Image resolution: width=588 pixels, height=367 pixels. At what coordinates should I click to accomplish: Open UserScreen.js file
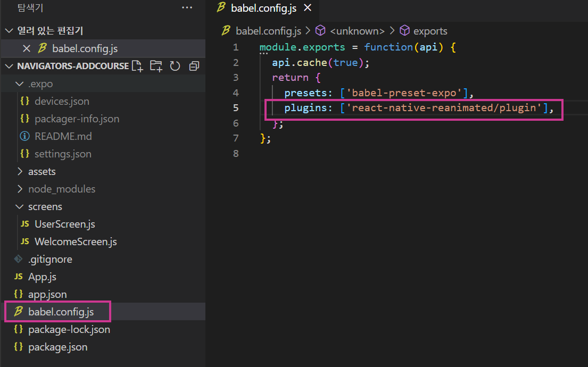(65, 224)
